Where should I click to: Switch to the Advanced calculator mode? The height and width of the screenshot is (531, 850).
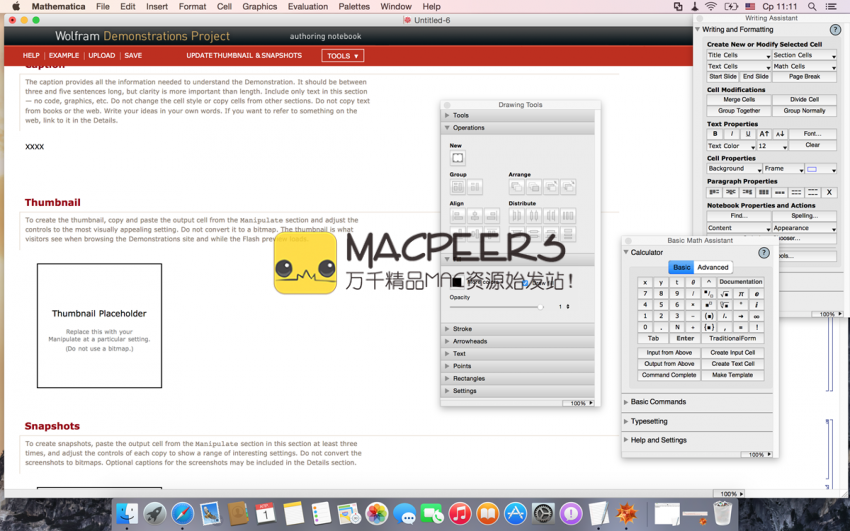pos(713,267)
